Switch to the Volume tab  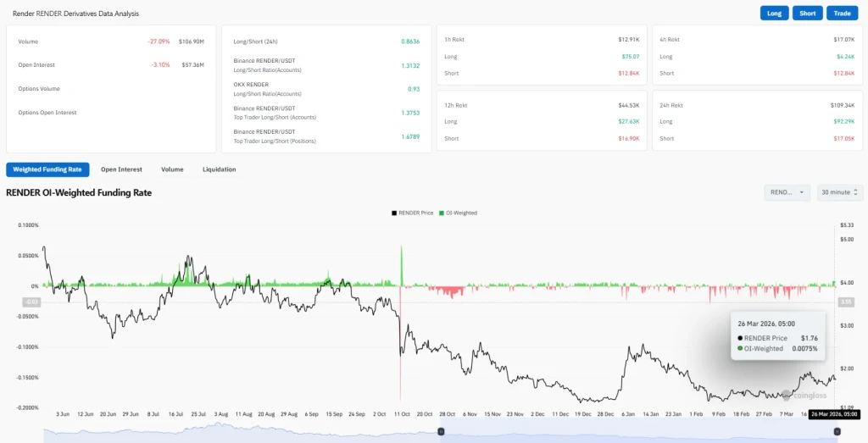coord(172,169)
